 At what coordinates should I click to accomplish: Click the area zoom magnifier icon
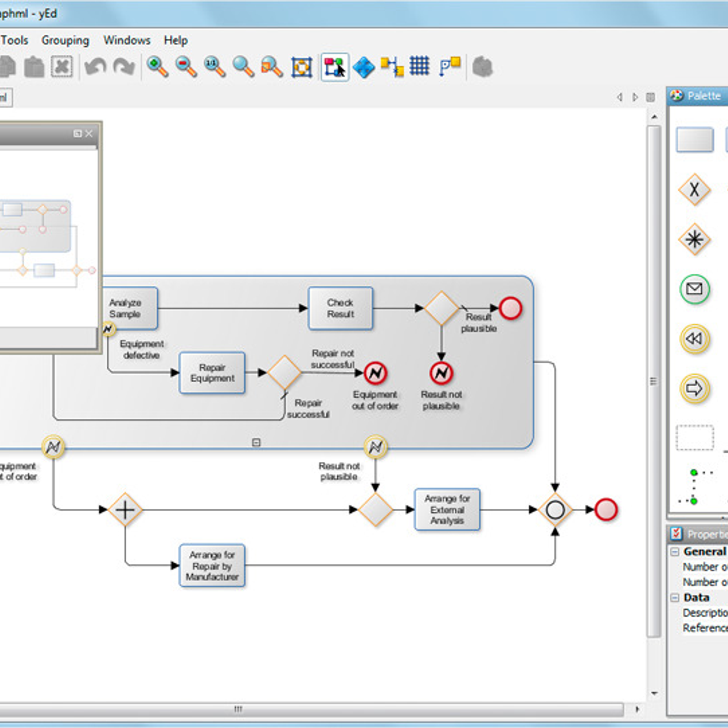click(x=272, y=67)
